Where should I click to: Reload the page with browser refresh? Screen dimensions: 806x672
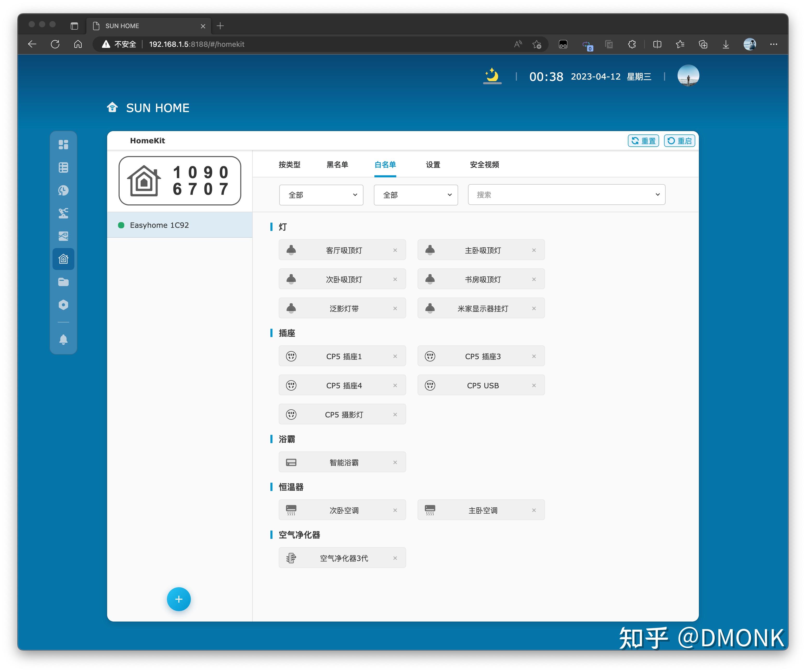pyautogui.click(x=55, y=44)
